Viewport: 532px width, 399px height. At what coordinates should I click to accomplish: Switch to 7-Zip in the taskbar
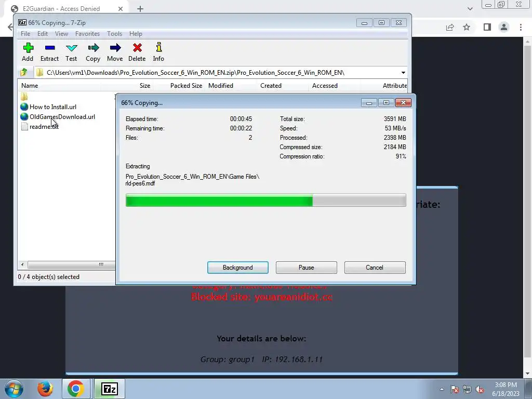(x=109, y=389)
